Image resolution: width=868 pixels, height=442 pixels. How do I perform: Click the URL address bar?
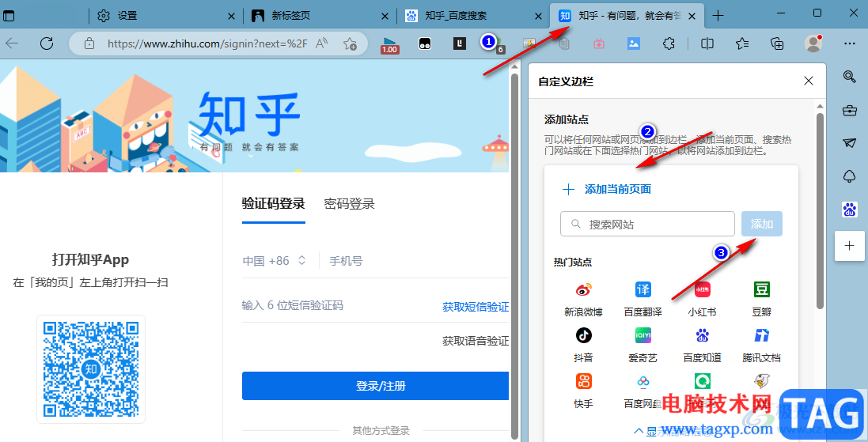[207, 43]
